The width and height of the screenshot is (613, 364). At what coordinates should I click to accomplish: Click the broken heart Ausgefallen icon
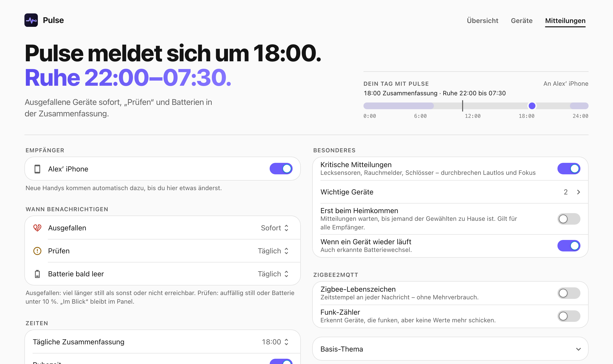pyautogui.click(x=37, y=228)
